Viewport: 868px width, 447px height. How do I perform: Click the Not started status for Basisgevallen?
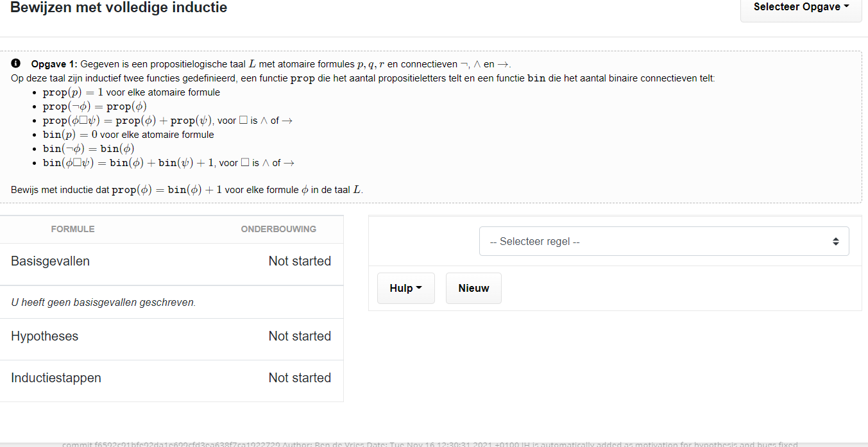point(300,261)
